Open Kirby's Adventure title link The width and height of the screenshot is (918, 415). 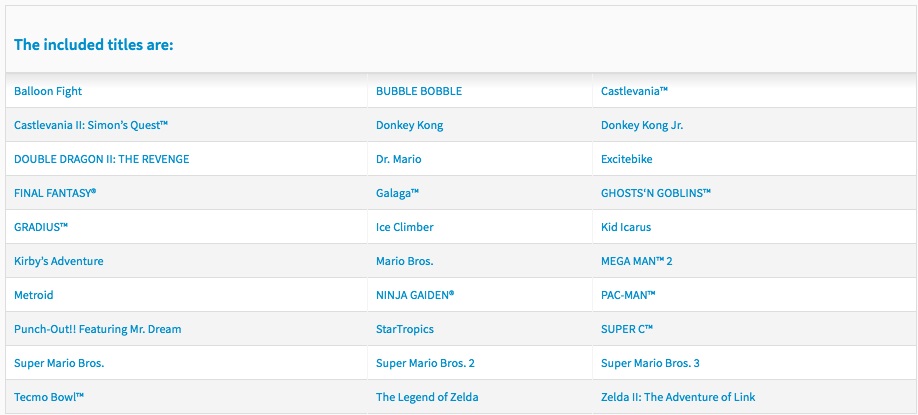(x=59, y=261)
